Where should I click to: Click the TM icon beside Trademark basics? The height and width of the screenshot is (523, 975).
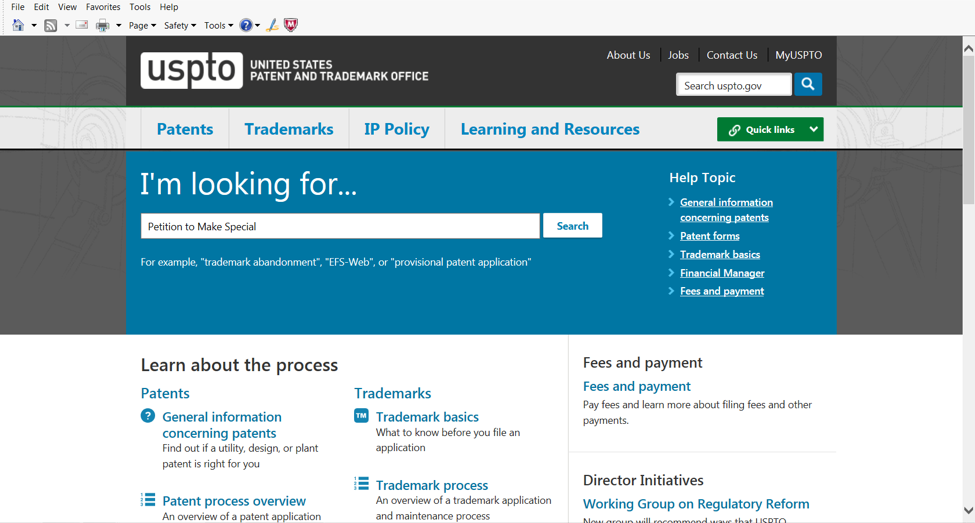click(361, 415)
